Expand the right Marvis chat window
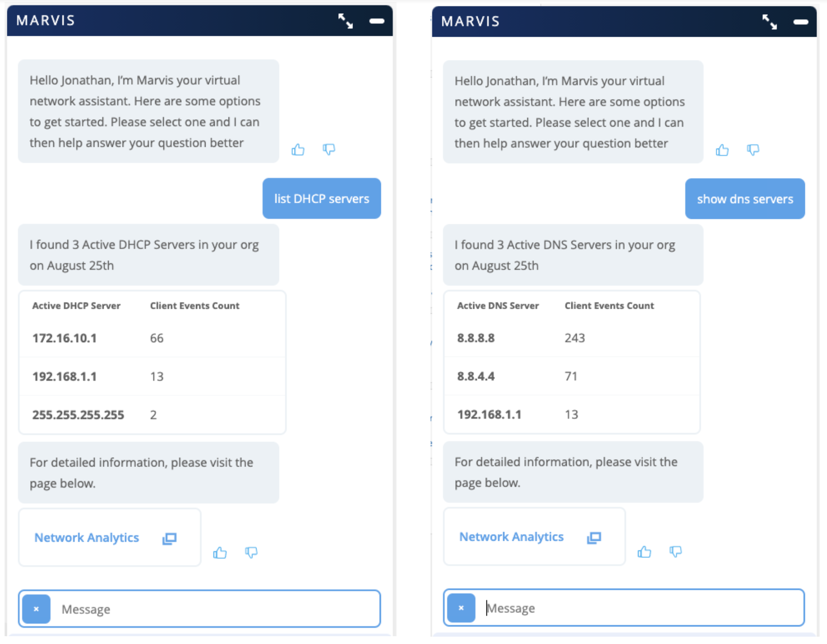 (x=770, y=22)
